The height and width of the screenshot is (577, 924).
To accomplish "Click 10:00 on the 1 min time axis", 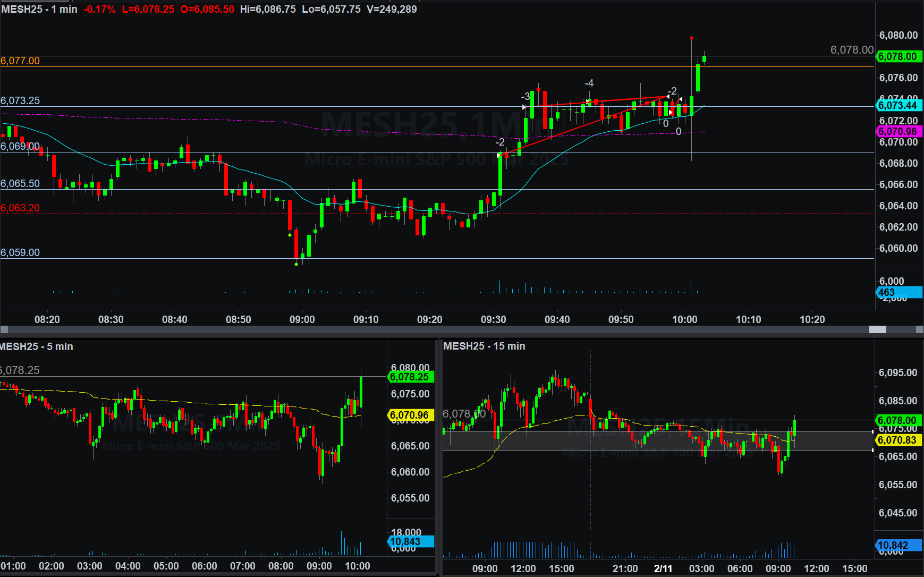I will (685, 319).
